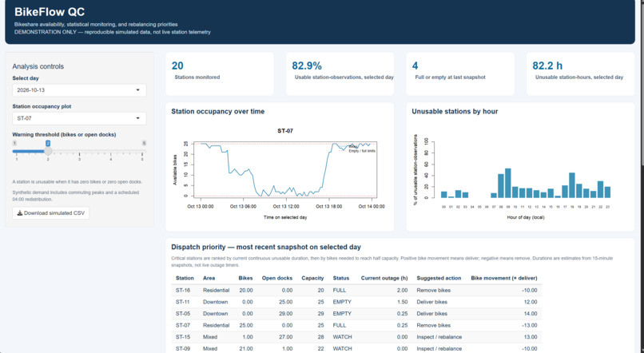Image resolution: width=644 pixels, height=353 pixels.
Task: Click the Area column header
Action: [209, 278]
